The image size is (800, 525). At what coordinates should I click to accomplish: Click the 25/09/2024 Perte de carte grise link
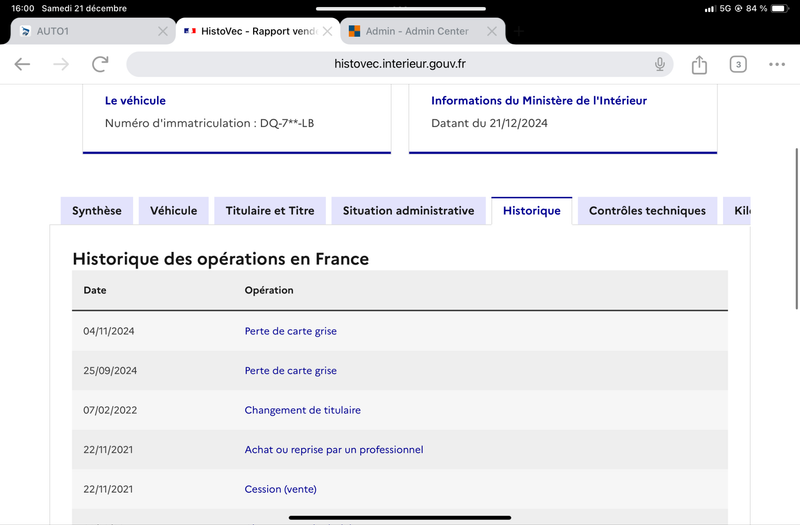click(290, 370)
